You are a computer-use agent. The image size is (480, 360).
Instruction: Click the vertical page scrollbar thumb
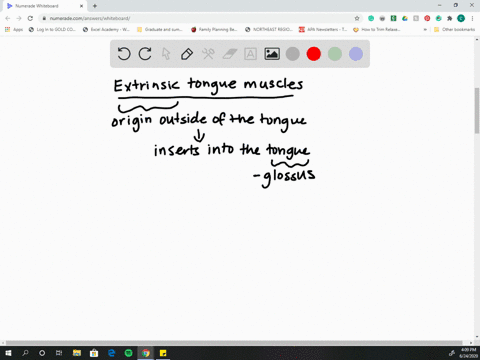(x=477, y=111)
